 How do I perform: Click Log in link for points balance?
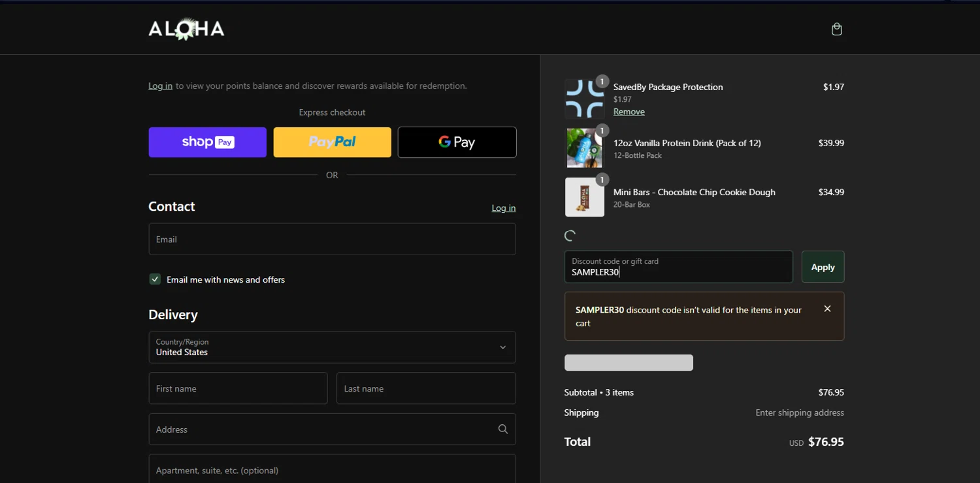click(x=160, y=86)
